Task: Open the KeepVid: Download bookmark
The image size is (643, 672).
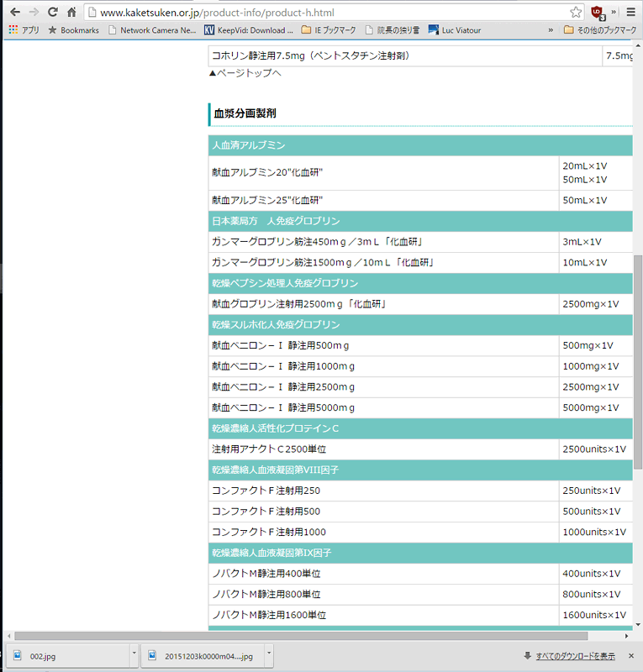Action: pos(248,30)
